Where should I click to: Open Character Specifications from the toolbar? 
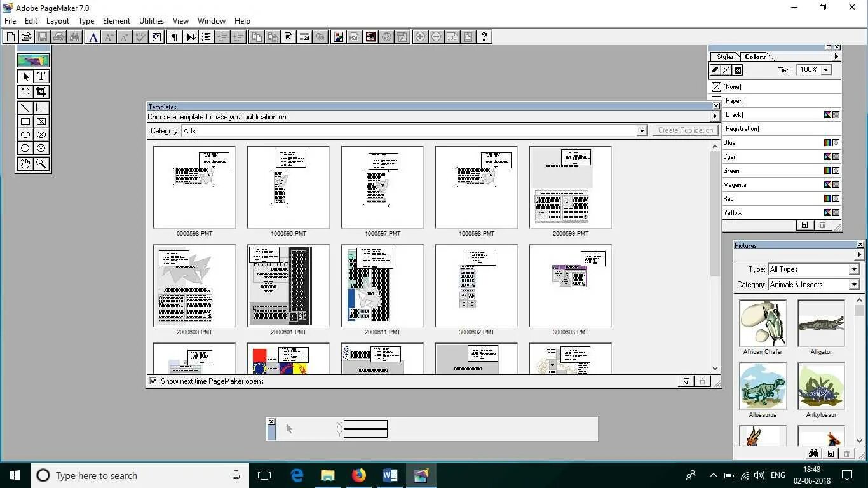pos(93,37)
